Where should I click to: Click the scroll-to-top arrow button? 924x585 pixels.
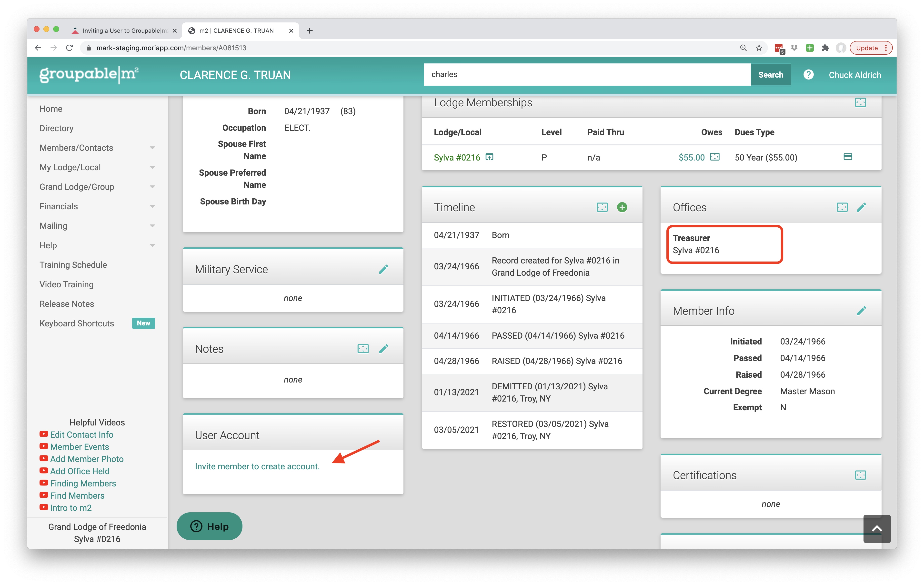click(x=877, y=529)
